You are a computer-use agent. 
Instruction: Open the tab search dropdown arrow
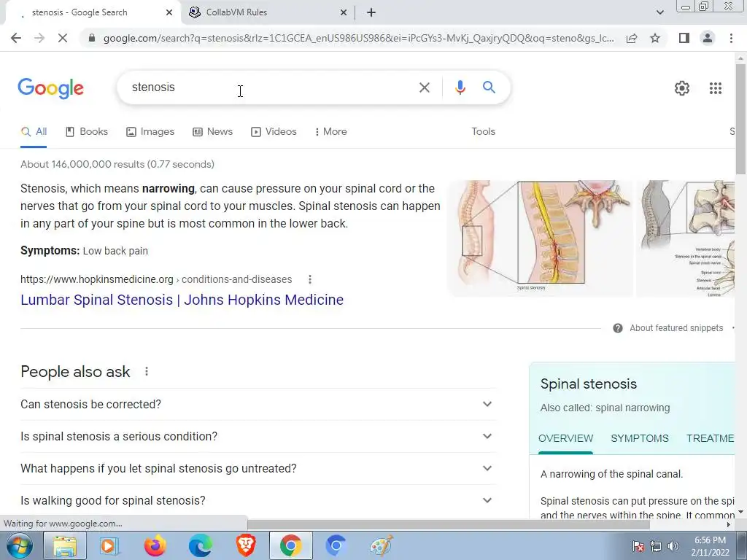[x=659, y=12]
